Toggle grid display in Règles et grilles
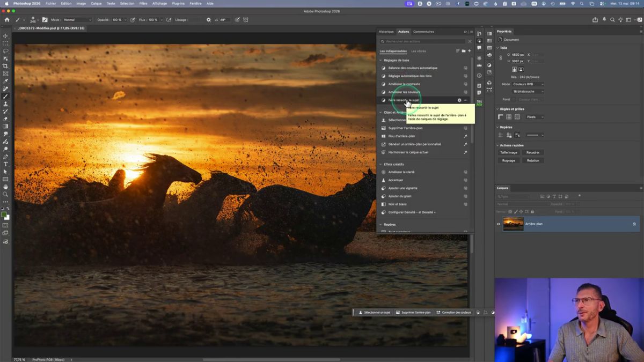The height and width of the screenshot is (362, 644). pos(509,116)
